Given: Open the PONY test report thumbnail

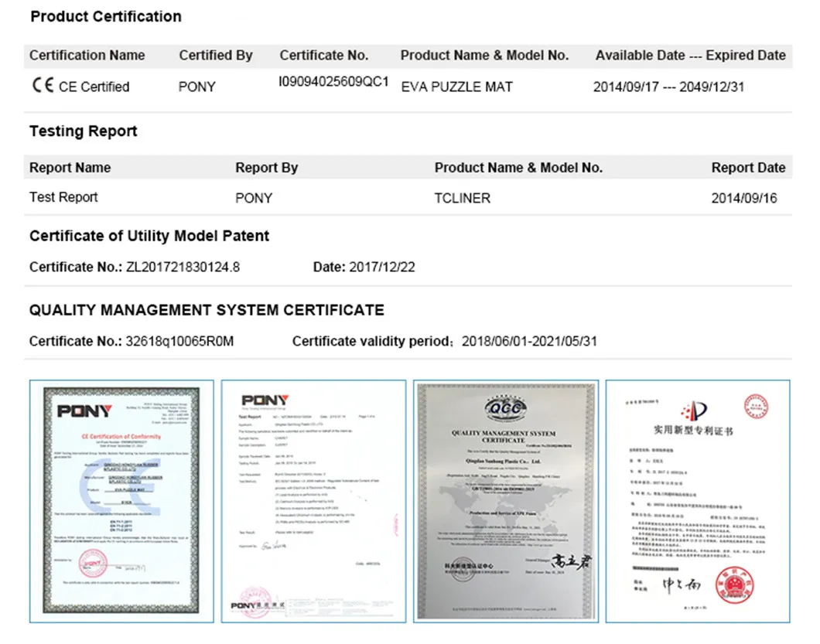Looking at the screenshot, I should point(313,501).
